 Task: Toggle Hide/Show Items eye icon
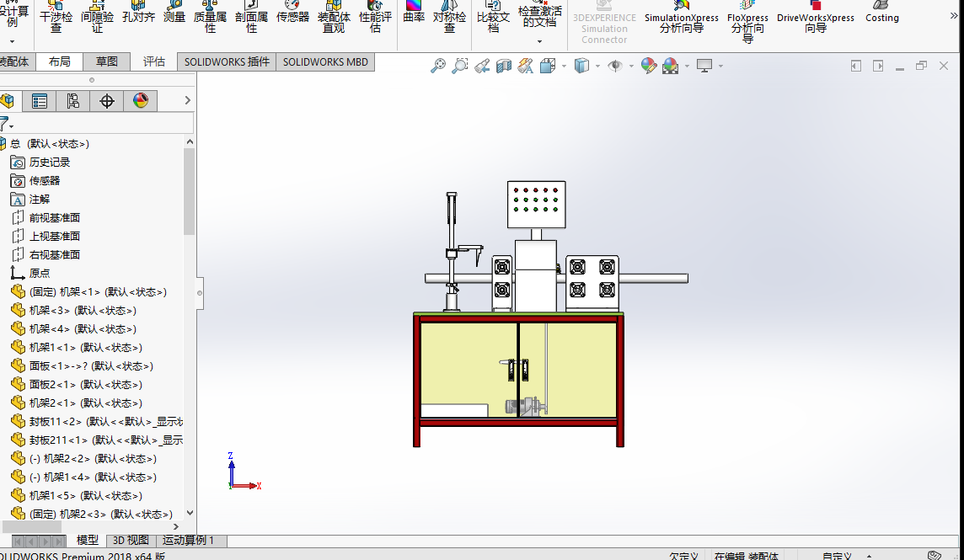(x=615, y=66)
